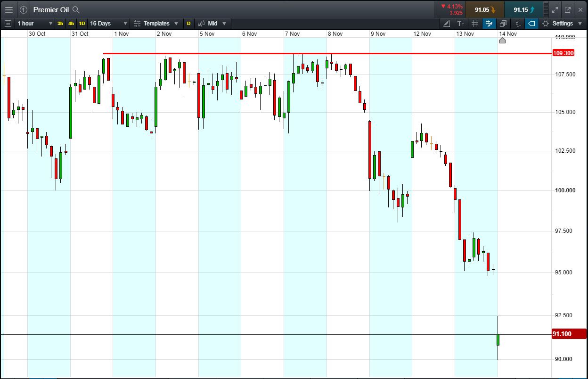This screenshot has height=379, width=588.
Task: Select the 4h quick interval
Action: [x=71, y=23]
